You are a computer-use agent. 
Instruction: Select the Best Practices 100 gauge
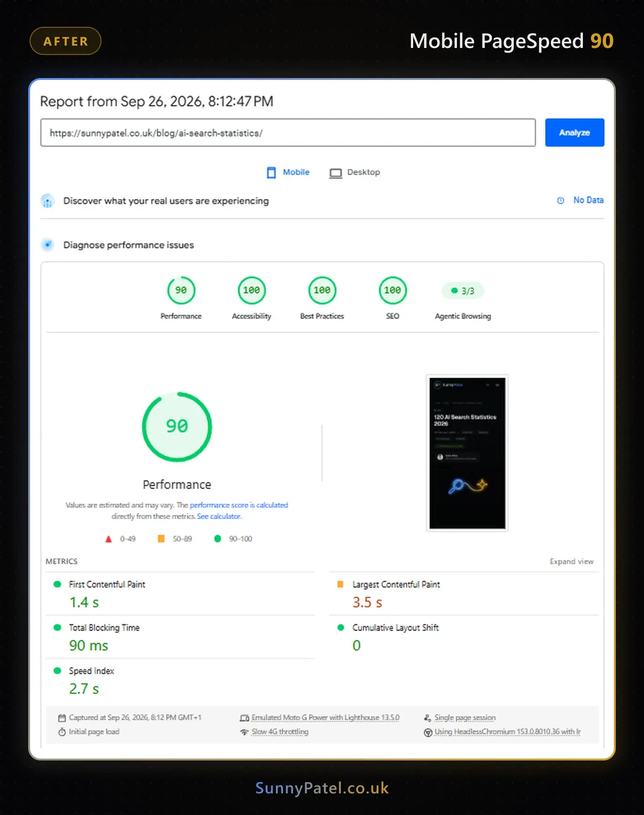322,290
